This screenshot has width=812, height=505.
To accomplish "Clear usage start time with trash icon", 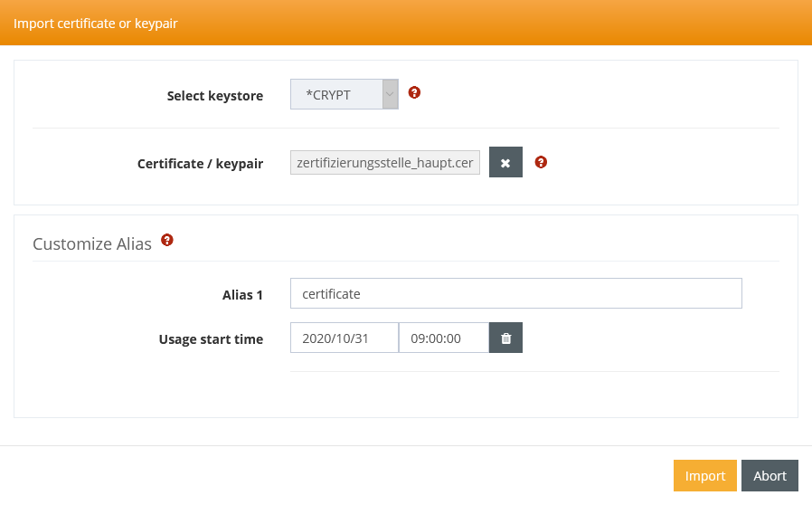I will (x=505, y=338).
